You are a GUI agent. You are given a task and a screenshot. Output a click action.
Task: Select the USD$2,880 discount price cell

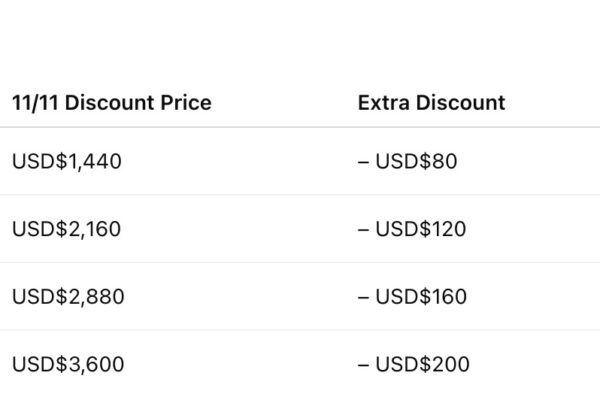pyautogui.click(x=68, y=297)
